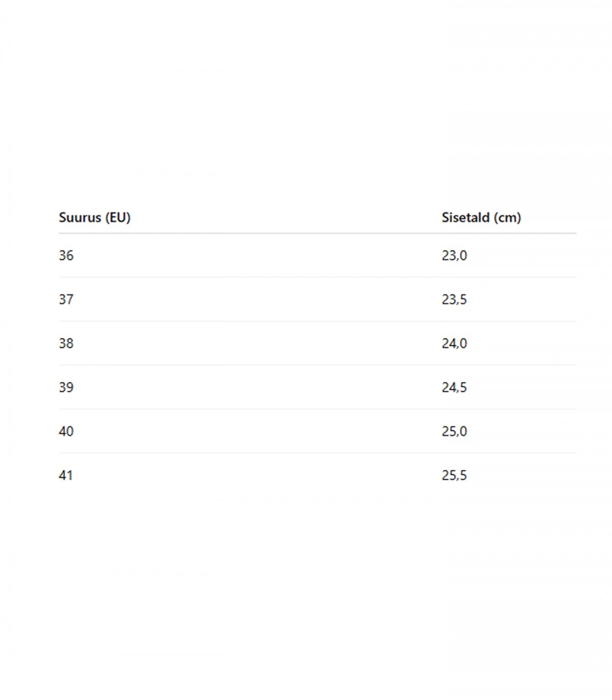The height and width of the screenshot is (700, 612).
Task: Click the middle of the size 39 row
Action: coord(317,387)
